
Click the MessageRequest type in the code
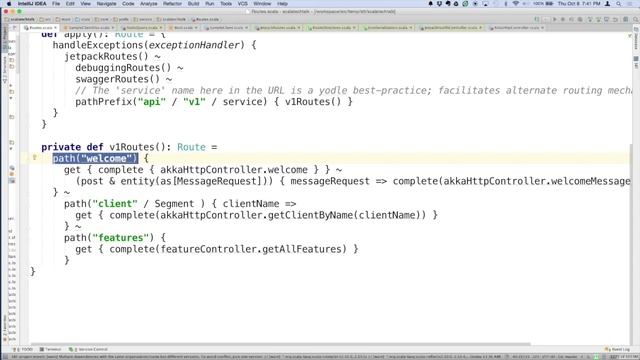click(x=217, y=181)
